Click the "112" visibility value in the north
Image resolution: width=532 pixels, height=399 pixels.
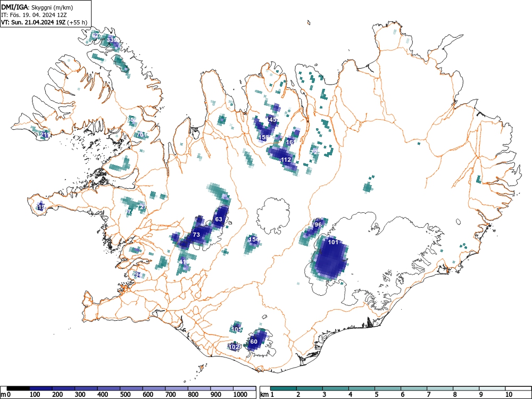coord(286,160)
